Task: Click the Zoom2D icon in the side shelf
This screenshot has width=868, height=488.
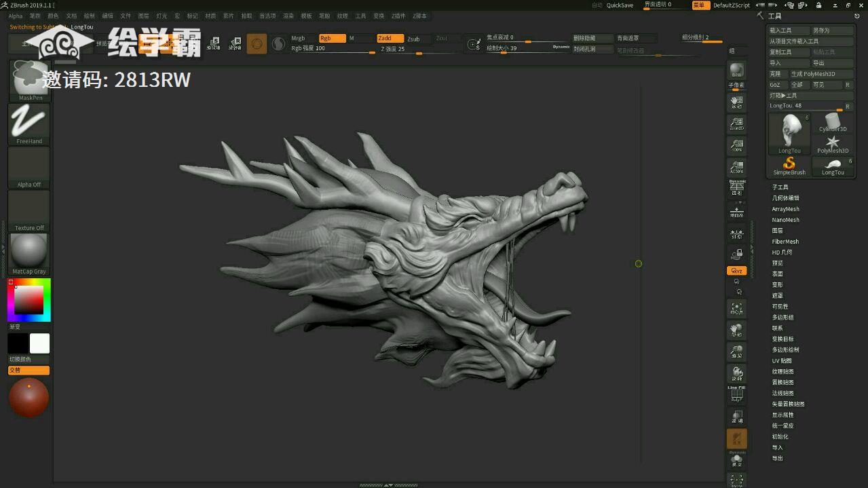Action: tap(736, 124)
